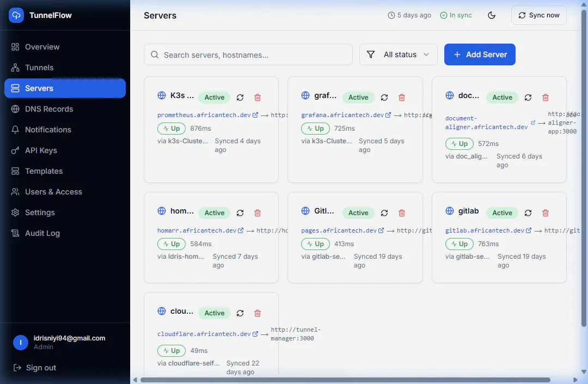Resync the cloudflare server card
588x384 pixels.
[240, 313]
